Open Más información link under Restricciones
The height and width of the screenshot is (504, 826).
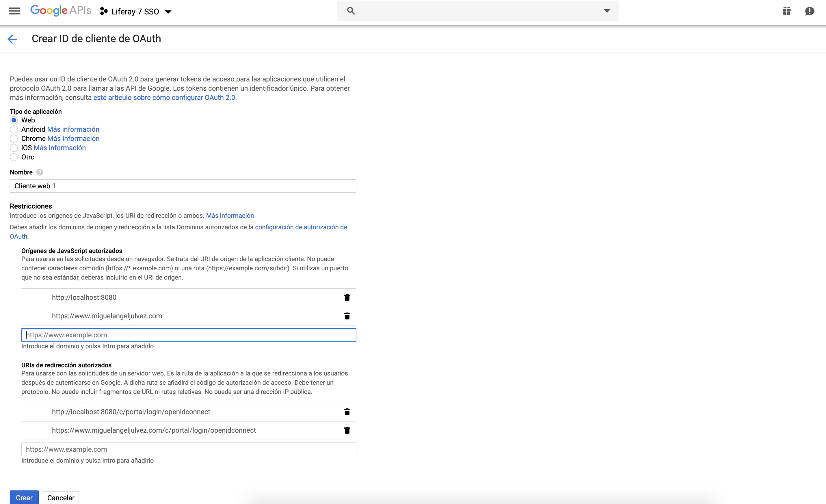230,216
